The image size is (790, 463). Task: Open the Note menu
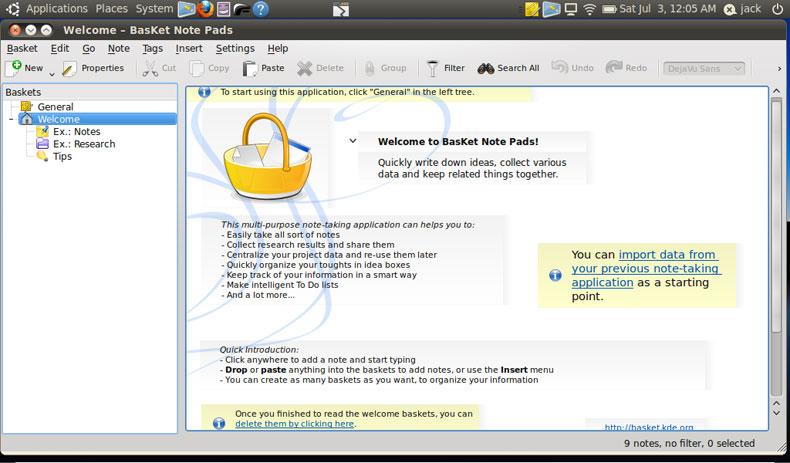118,48
